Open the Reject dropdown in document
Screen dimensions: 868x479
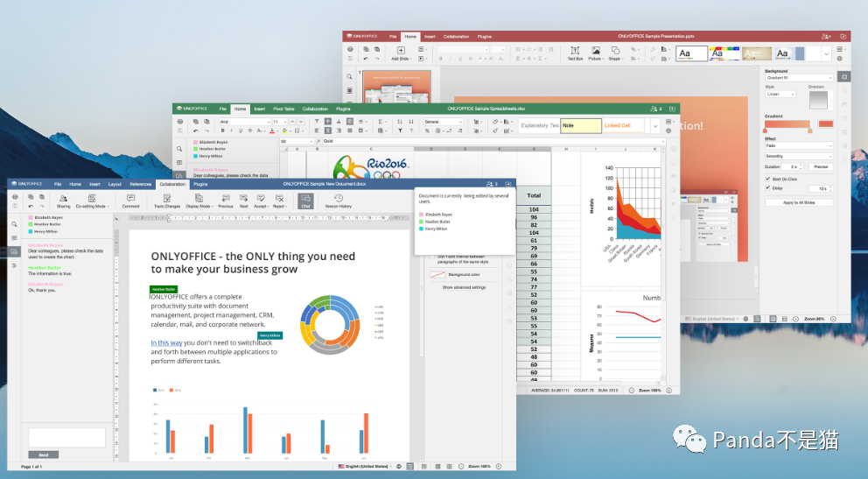tap(279, 201)
